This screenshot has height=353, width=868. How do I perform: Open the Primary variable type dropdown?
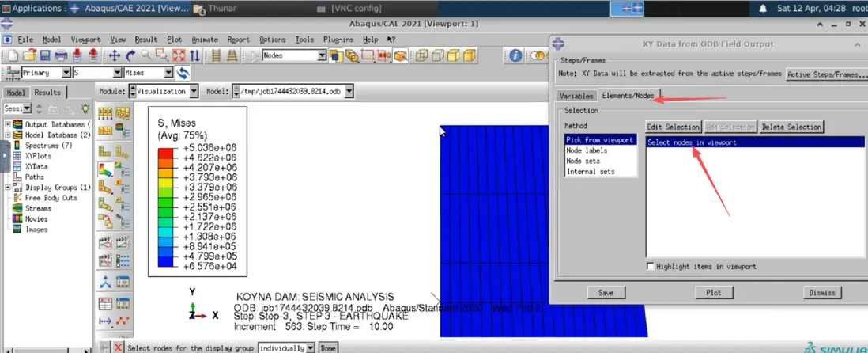[66, 73]
